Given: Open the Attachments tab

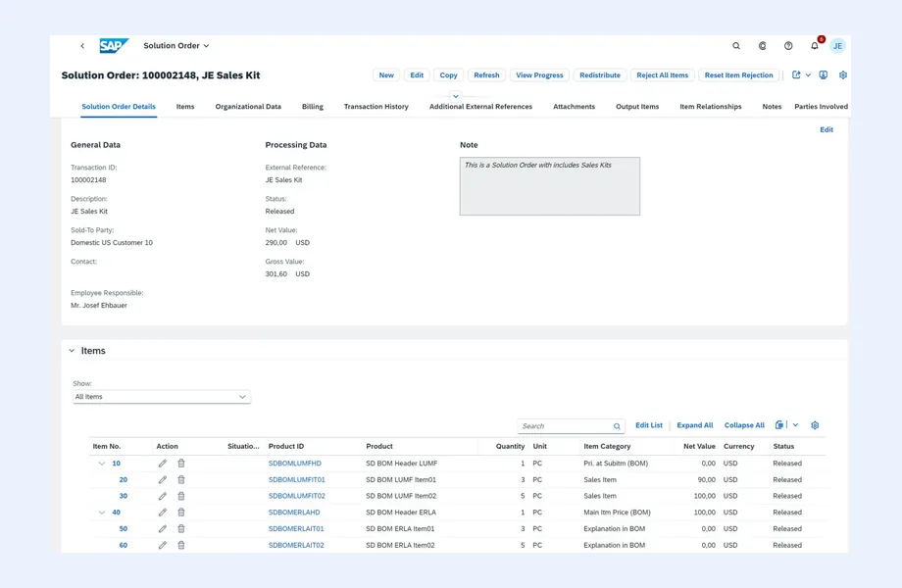Looking at the screenshot, I should coord(575,107).
